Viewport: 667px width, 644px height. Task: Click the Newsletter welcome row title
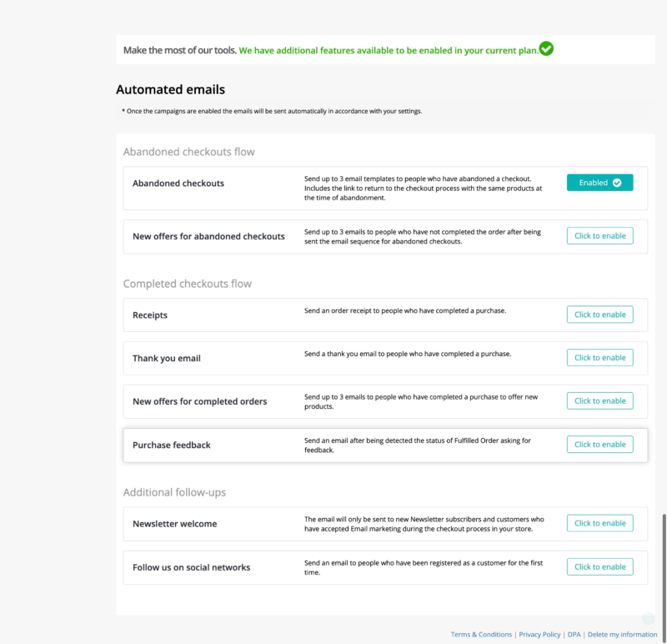pos(174,525)
